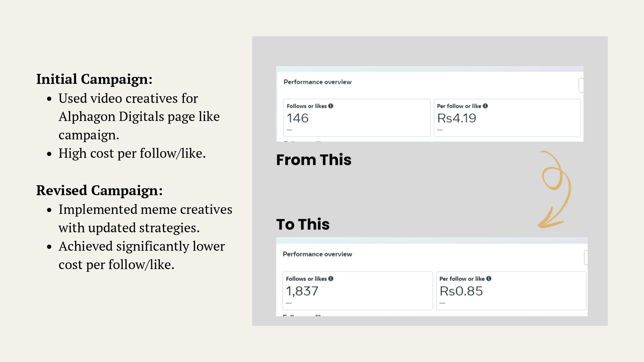
Task: Click the "Revised Campaign:" heading
Action: click(99, 190)
